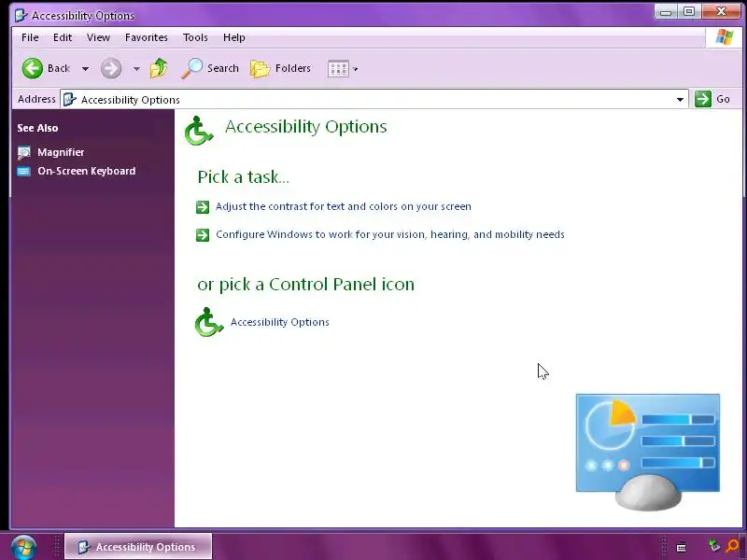Image resolution: width=747 pixels, height=560 pixels.
Task: Open the File menu
Action: [30, 37]
